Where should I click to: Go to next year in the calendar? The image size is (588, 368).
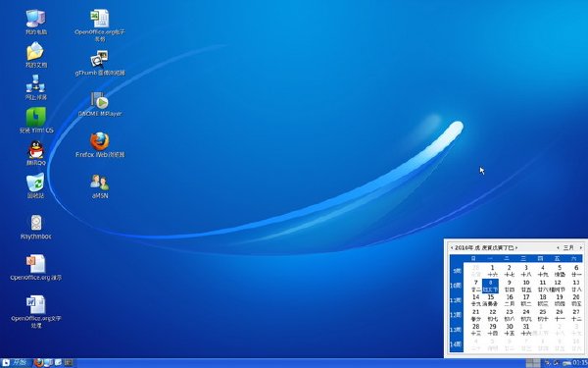(516, 248)
